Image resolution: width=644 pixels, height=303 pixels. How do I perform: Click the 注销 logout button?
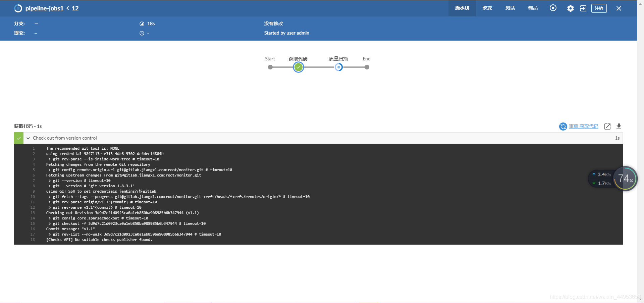[x=599, y=8]
